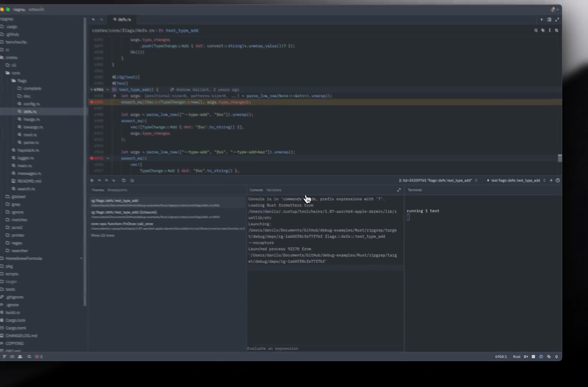Switch to the Variables tab
588x387 pixels.
(274, 190)
